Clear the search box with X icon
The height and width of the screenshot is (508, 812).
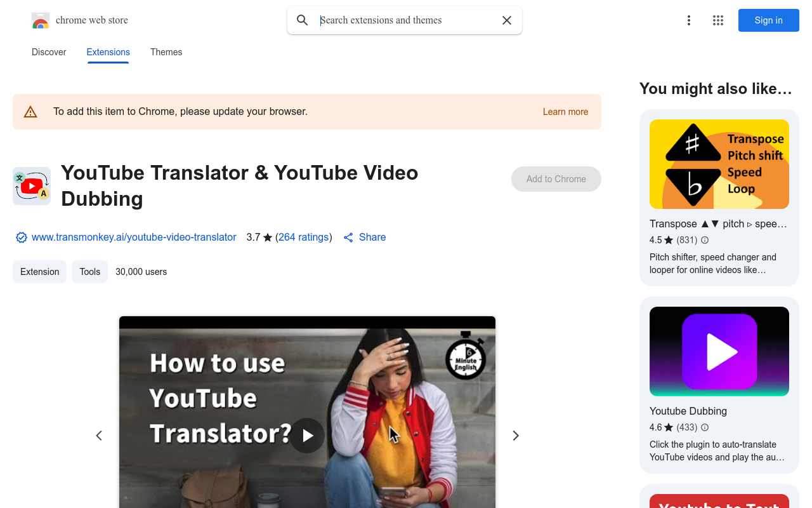click(507, 20)
